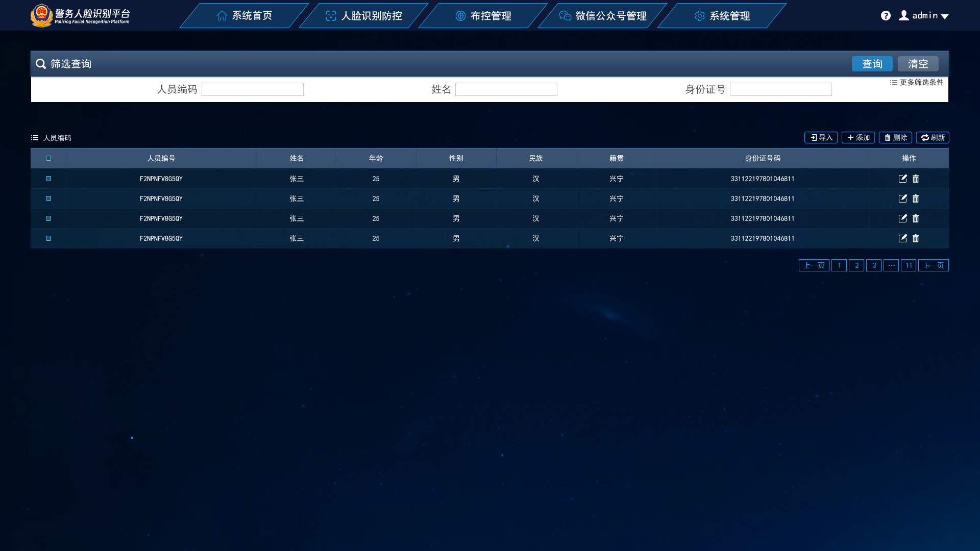
Task: Open the 人脸识别防控 tab
Action: (x=363, y=16)
